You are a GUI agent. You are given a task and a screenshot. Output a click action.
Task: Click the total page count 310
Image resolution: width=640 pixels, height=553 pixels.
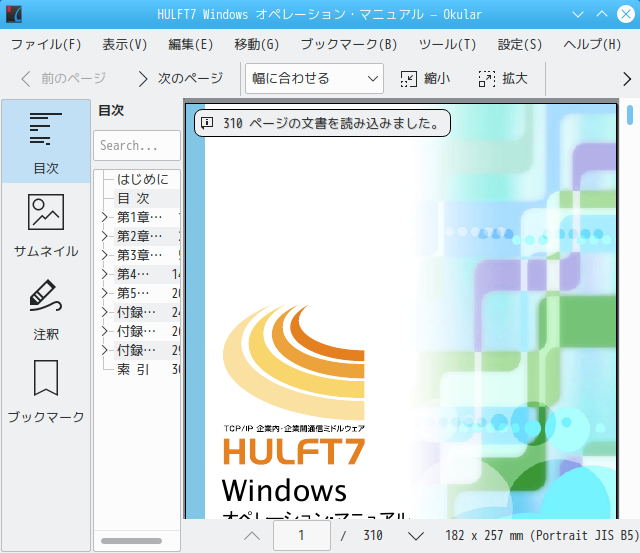pos(373,535)
